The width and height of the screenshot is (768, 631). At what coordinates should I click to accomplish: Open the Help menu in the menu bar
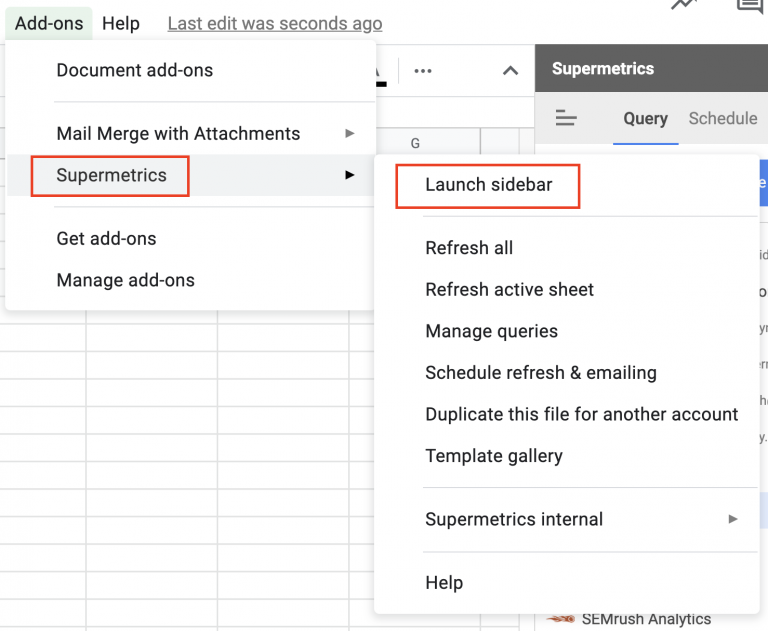(121, 23)
